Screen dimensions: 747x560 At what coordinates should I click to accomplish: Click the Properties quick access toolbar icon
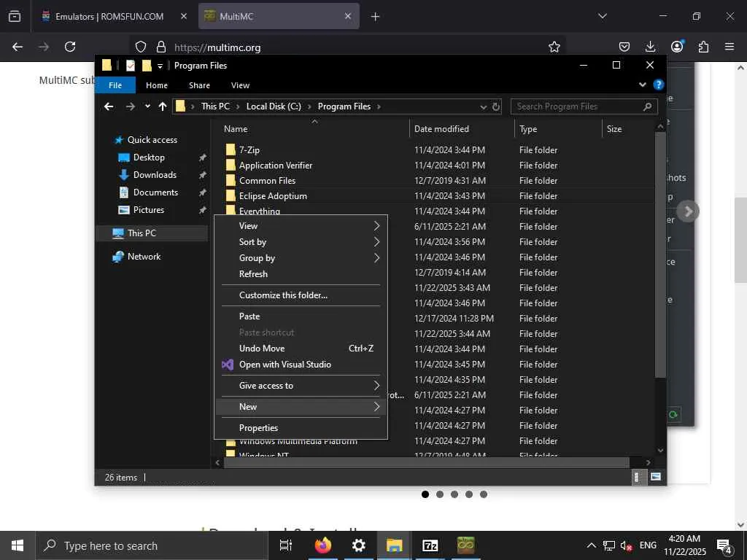[131, 66]
